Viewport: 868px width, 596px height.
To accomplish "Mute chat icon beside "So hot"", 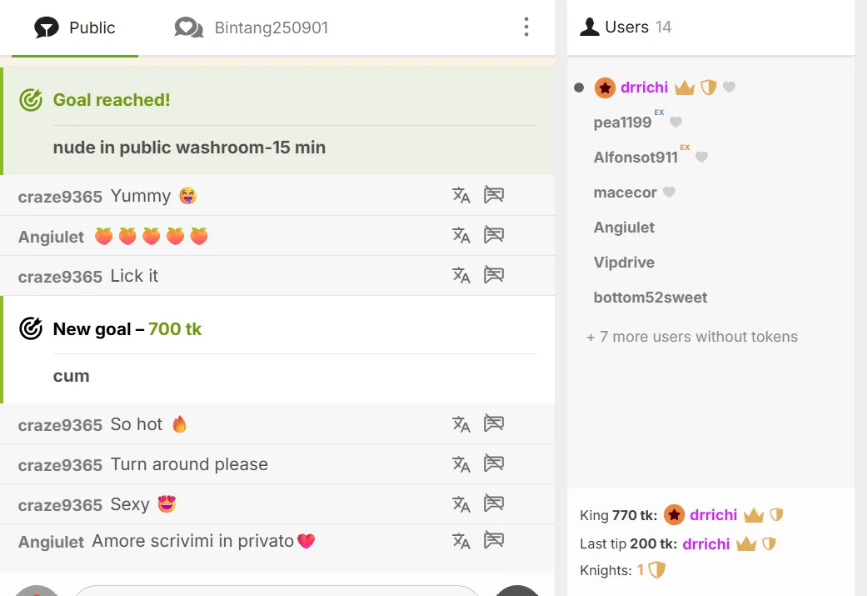I will click(493, 423).
